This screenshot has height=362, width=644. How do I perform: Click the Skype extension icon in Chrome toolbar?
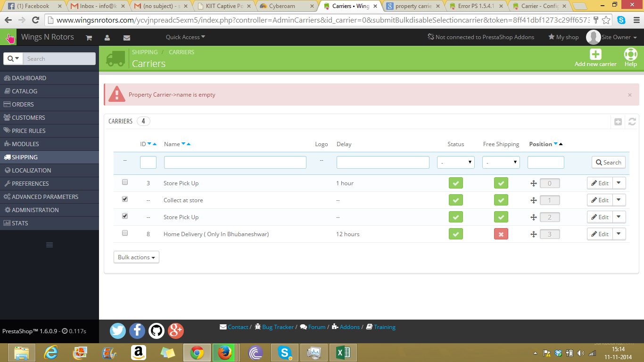[x=621, y=20]
